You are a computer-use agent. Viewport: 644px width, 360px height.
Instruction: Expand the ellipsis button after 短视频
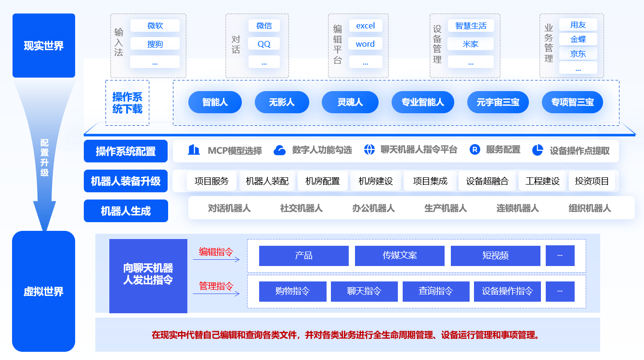(560, 255)
